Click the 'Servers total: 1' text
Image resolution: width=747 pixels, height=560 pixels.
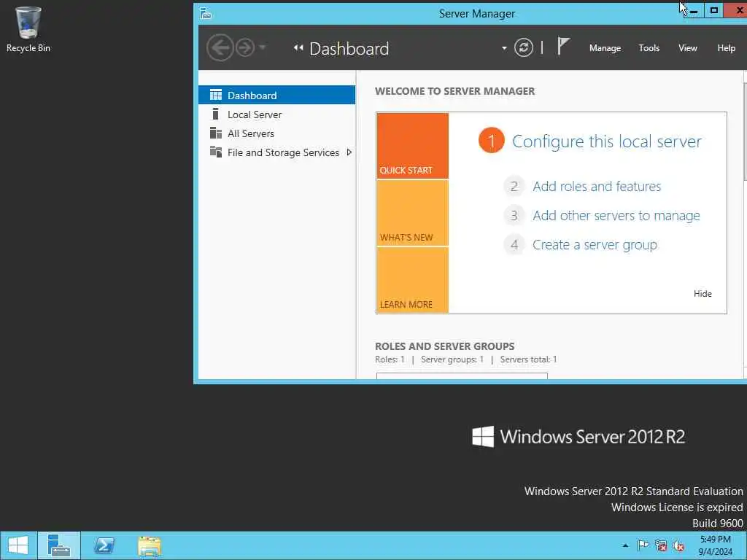click(x=528, y=359)
